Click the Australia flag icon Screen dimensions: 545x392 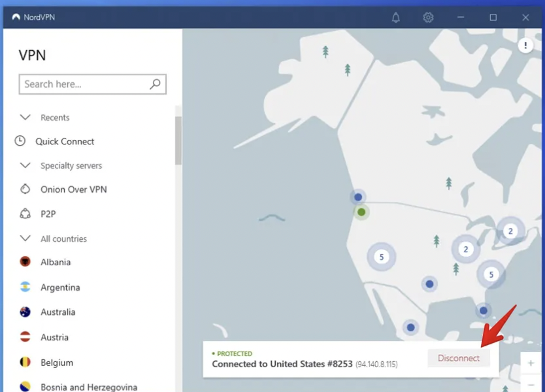pos(25,312)
